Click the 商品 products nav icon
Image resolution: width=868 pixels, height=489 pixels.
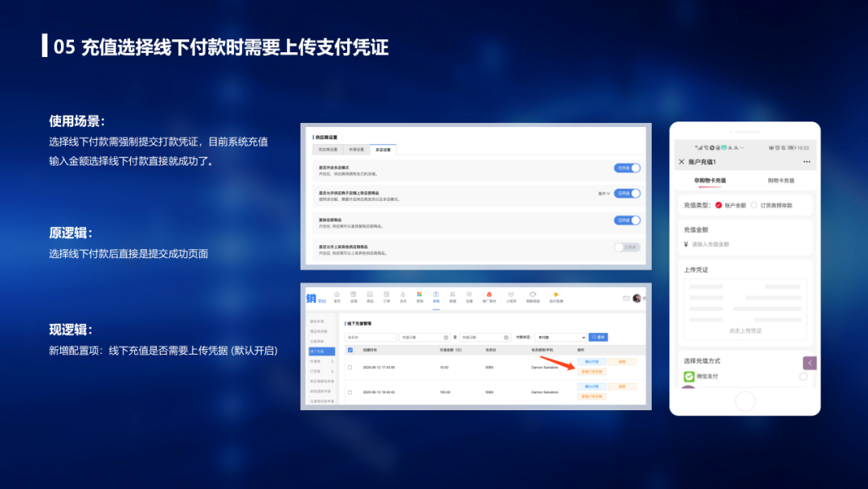371,296
